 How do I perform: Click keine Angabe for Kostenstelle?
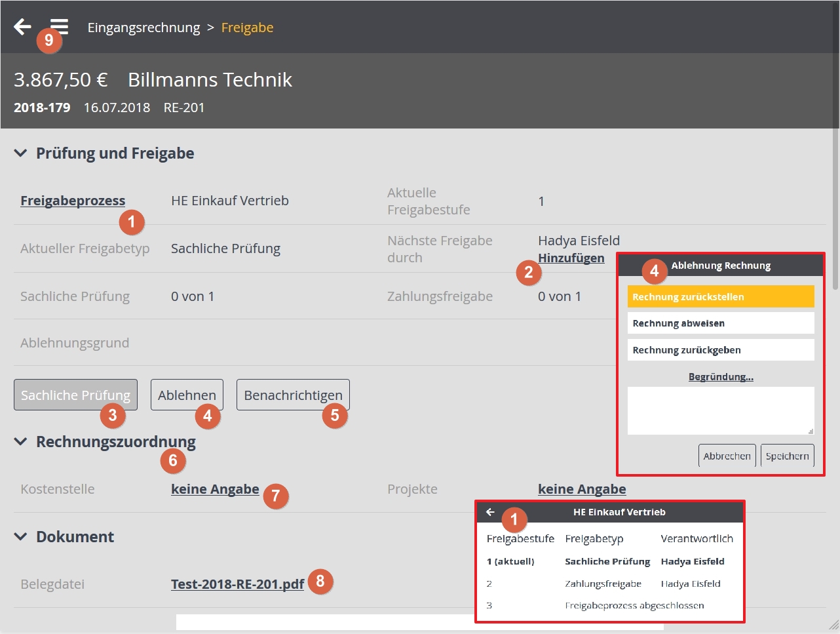coord(215,489)
